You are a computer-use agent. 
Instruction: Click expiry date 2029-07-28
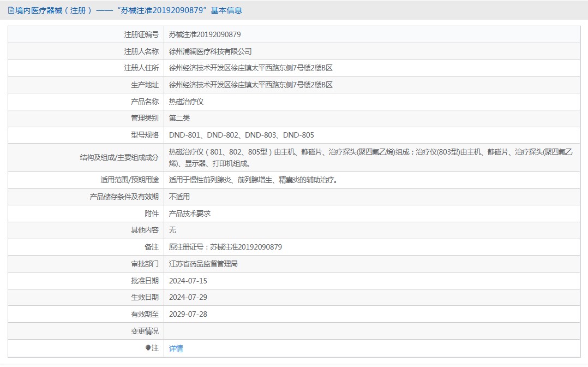pos(188,315)
